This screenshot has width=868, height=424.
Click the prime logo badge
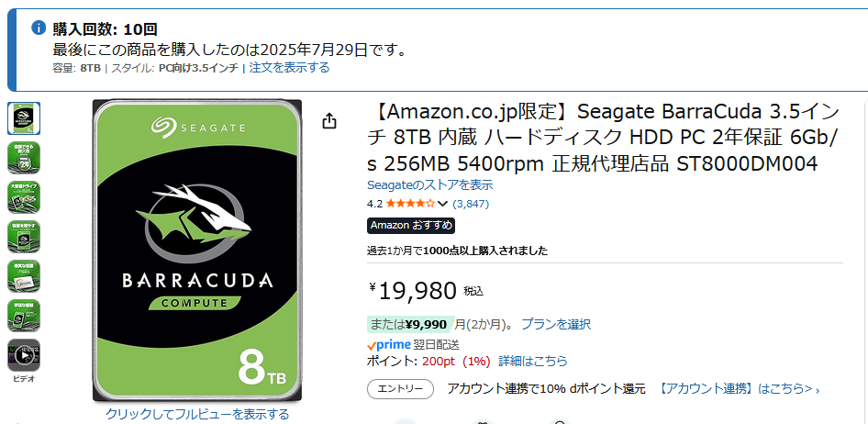(x=390, y=344)
